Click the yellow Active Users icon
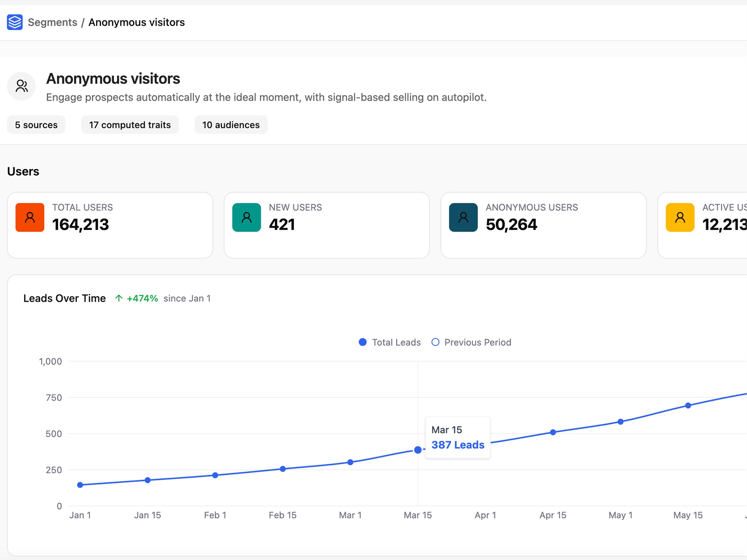747x560 pixels. click(680, 217)
